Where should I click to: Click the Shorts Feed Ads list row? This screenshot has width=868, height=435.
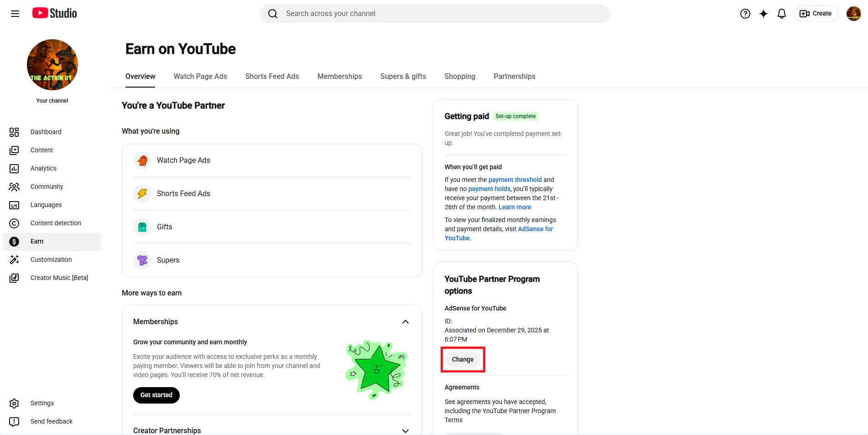pos(272,194)
